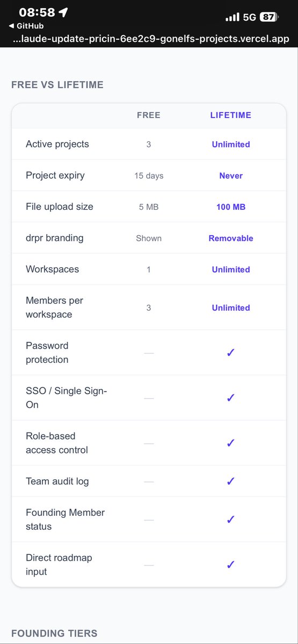Image resolution: width=298 pixels, height=644 pixels.
Task: Tap the vercel.app URL address bar
Action: click(x=150, y=39)
